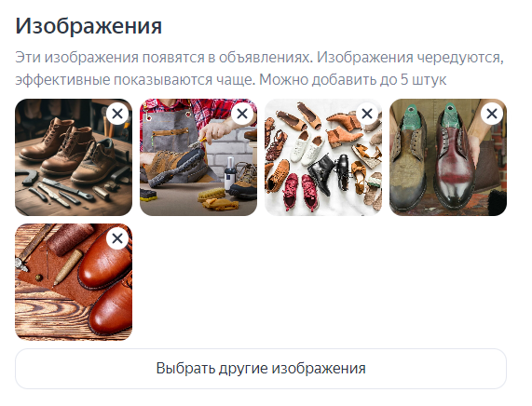
Task: Select the assorted shoes on white thumbnail
Action: coord(323,157)
